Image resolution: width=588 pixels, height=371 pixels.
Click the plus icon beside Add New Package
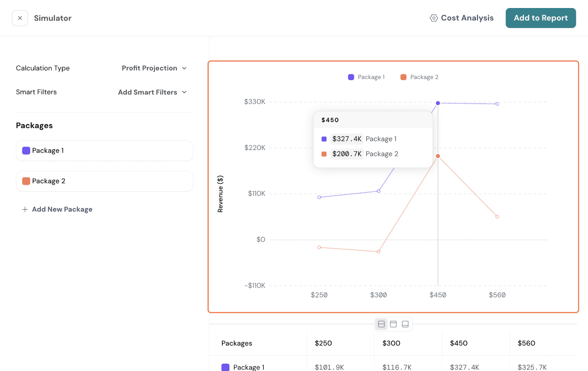tap(25, 209)
